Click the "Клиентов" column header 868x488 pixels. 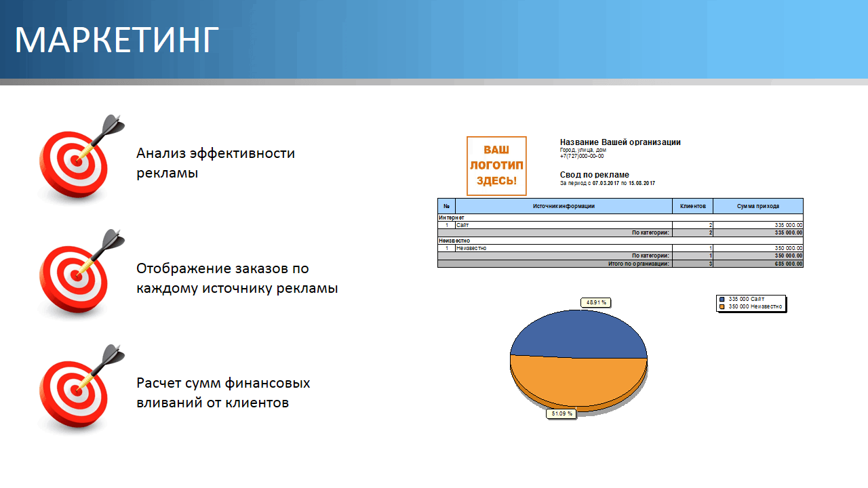coord(692,206)
